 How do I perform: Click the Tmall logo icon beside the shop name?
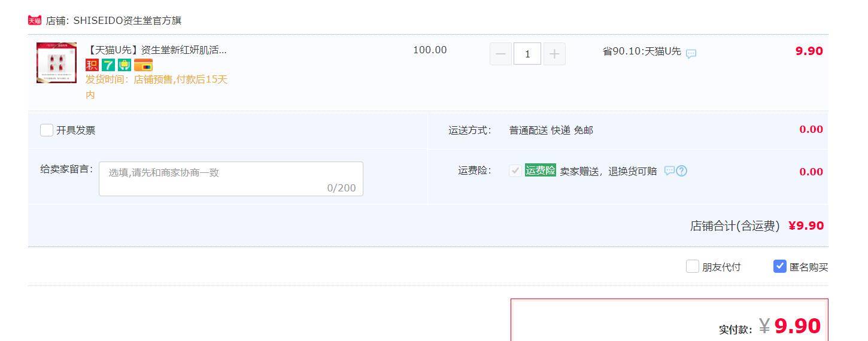35,20
